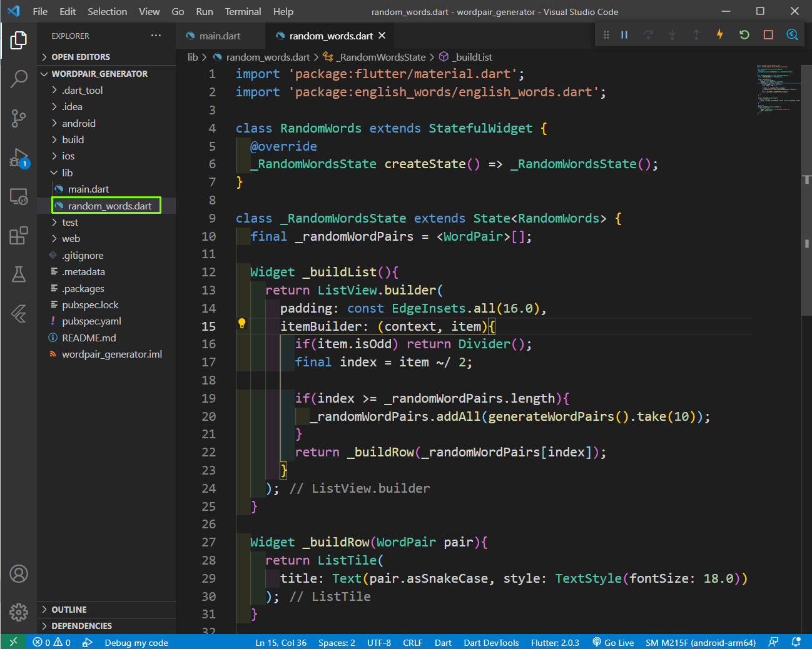The image size is (812, 649).
Task: Open the Terminal menu
Action: point(243,11)
